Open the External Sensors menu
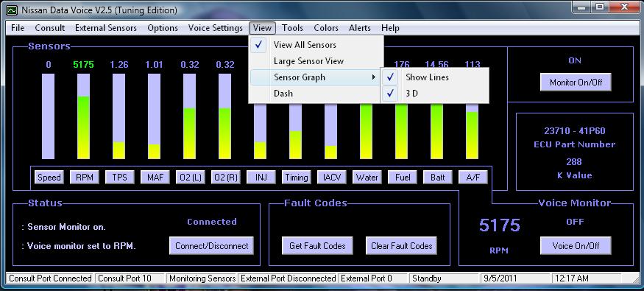 (106, 28)
